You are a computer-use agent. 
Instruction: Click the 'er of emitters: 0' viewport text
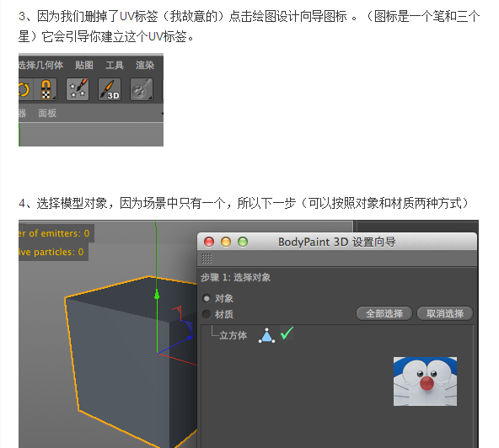[54, 234]
